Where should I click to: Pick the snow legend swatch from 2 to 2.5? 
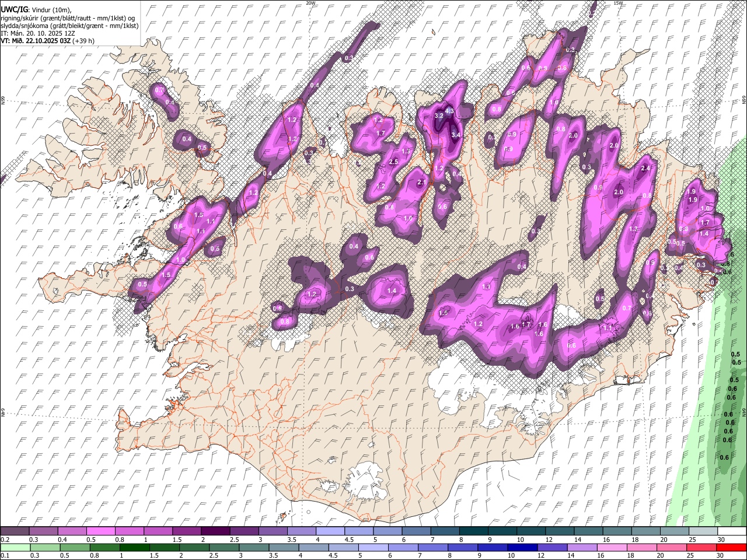(x=215, y=531)
